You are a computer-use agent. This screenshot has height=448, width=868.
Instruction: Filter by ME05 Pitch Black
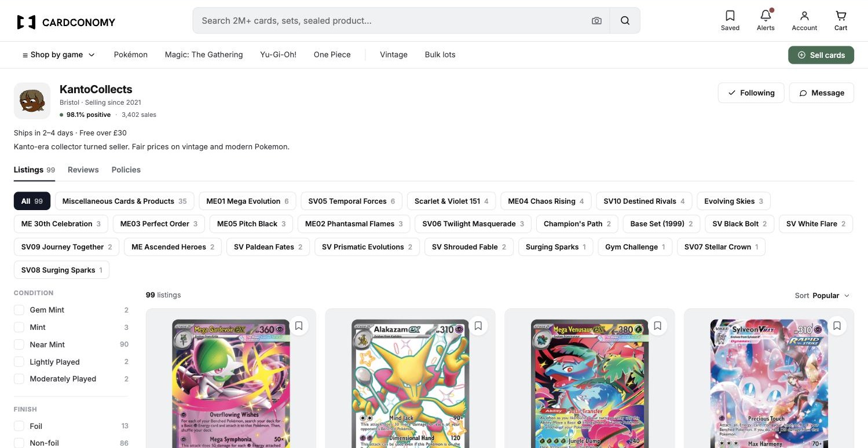(x=251, y=223)
